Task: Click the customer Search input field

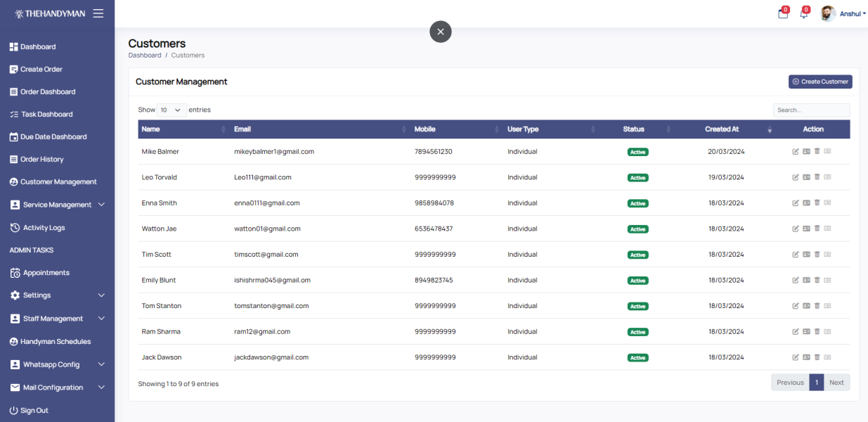Action: 811,110
